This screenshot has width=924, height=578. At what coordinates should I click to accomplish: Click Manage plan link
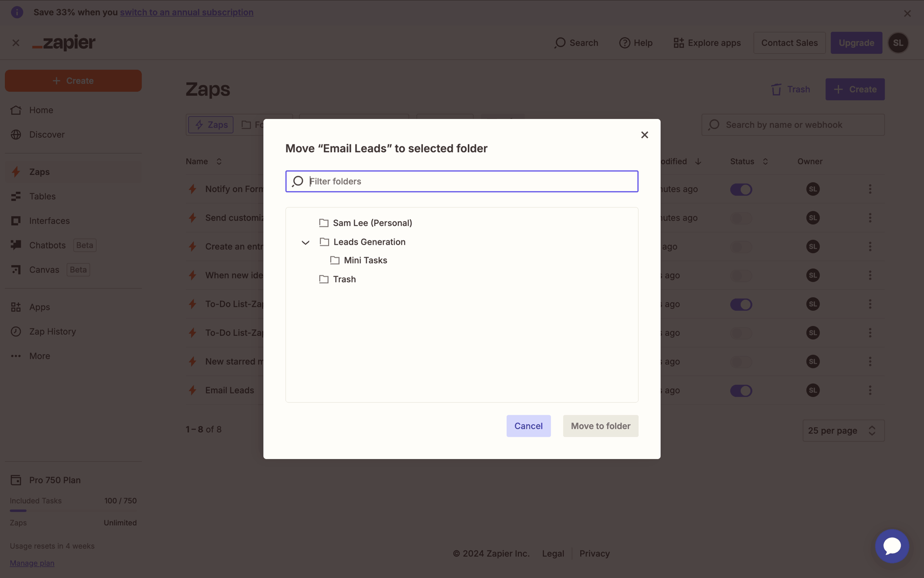(x=32, y=563)
